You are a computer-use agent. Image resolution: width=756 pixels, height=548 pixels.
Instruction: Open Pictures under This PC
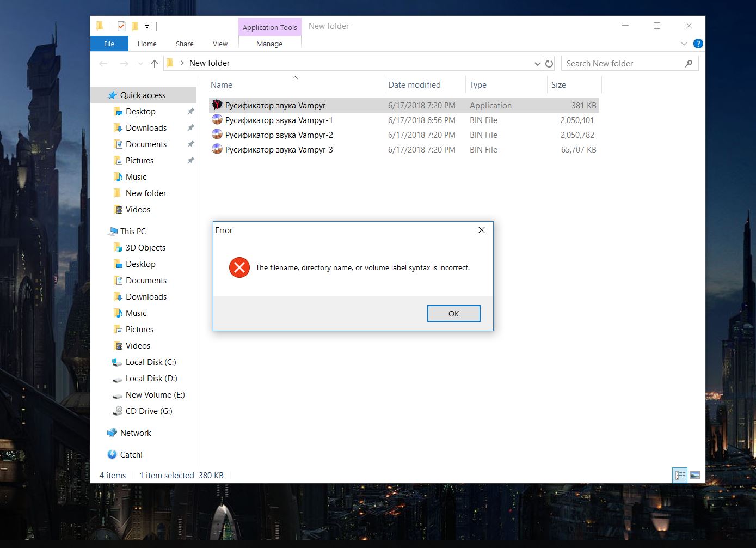tap(139, 329)
